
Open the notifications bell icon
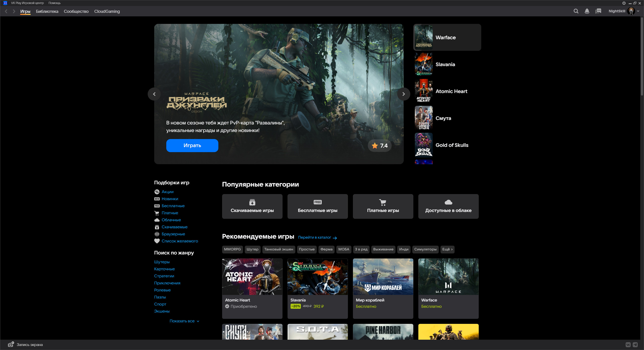(587, 11)
